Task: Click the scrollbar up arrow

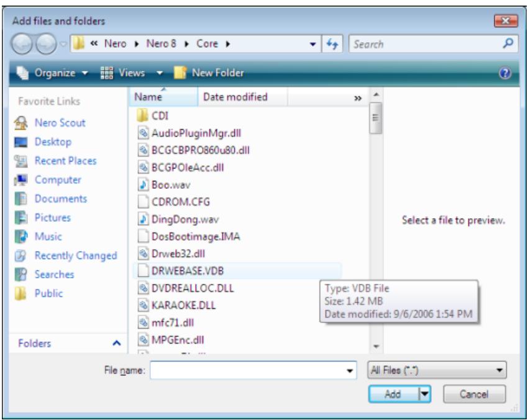Action: tap(376, 94)
